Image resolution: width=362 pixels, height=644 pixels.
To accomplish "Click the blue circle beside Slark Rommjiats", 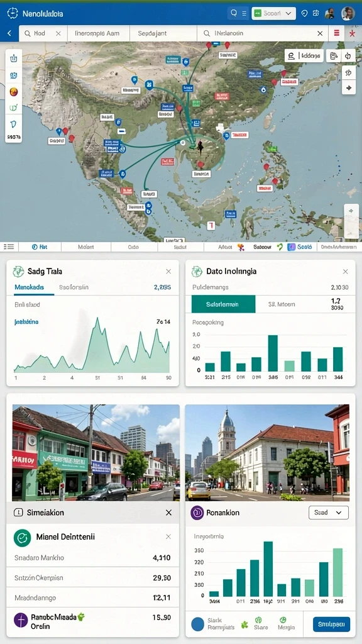I will (198, 624).
